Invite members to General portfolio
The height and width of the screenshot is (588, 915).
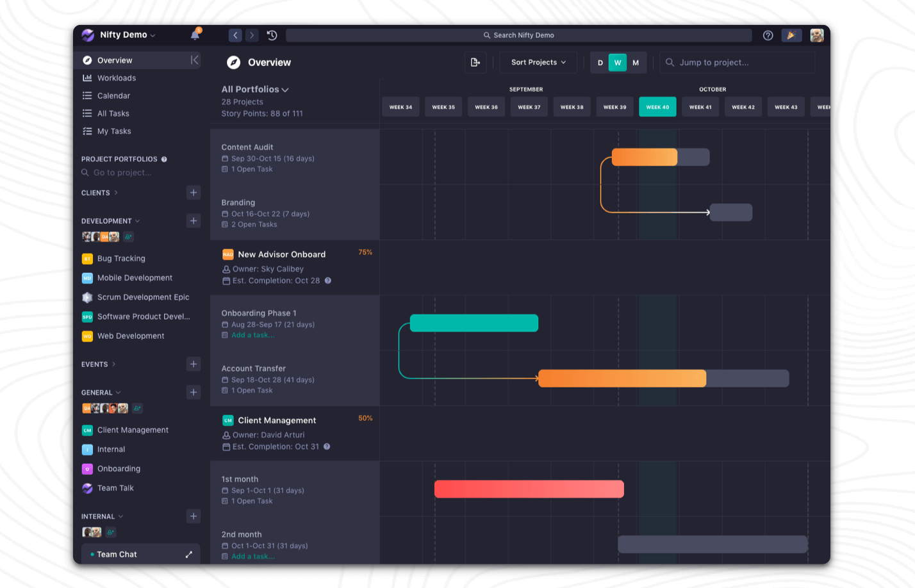point(137,408)
